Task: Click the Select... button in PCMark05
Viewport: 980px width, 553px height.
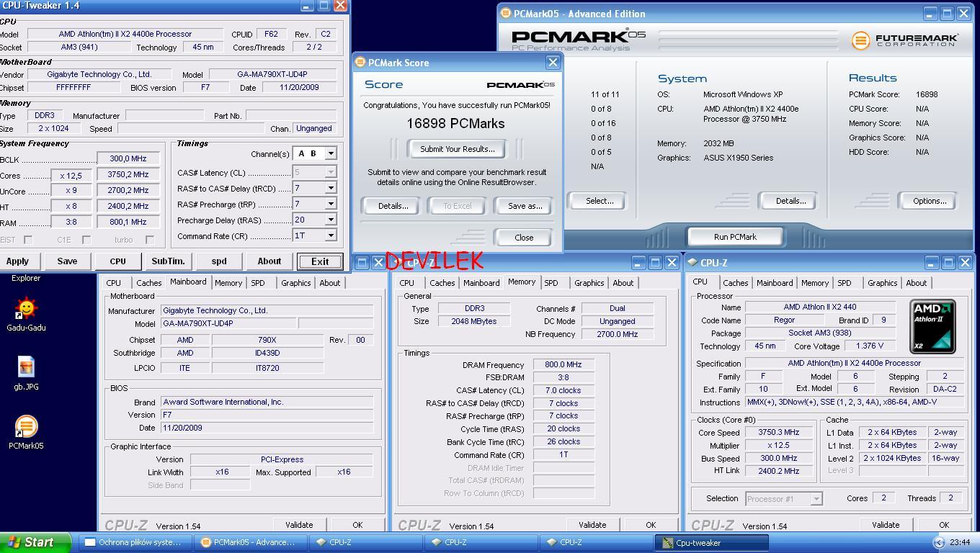Action: pyautogui.click(x=599, y=201)
